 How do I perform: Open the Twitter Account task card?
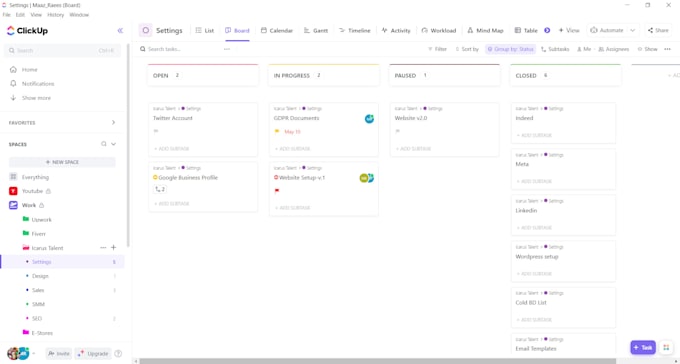203,129
